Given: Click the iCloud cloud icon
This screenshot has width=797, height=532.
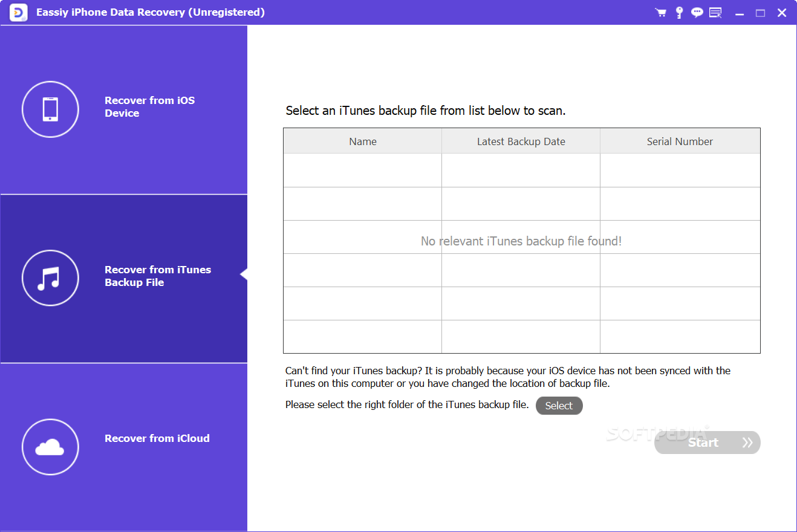Looking at the screenshot, I should pyautogui.click(x=50, y=447).
